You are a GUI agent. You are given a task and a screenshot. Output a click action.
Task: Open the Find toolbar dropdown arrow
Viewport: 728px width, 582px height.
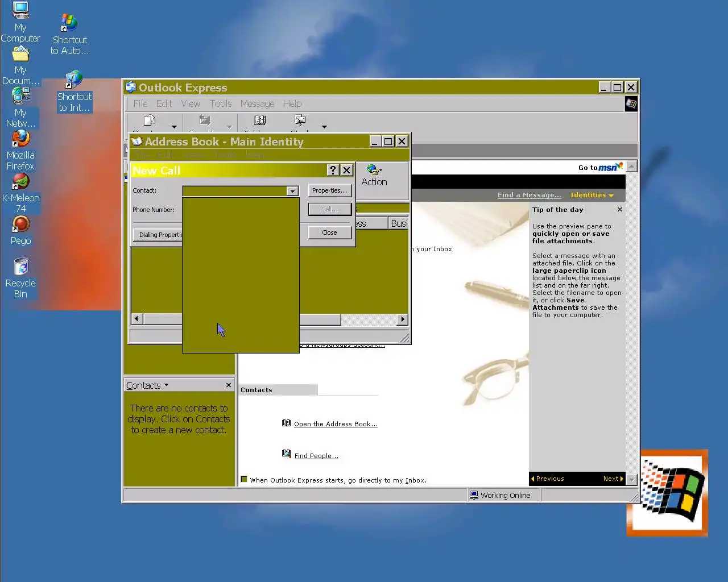tap(324, 127)
